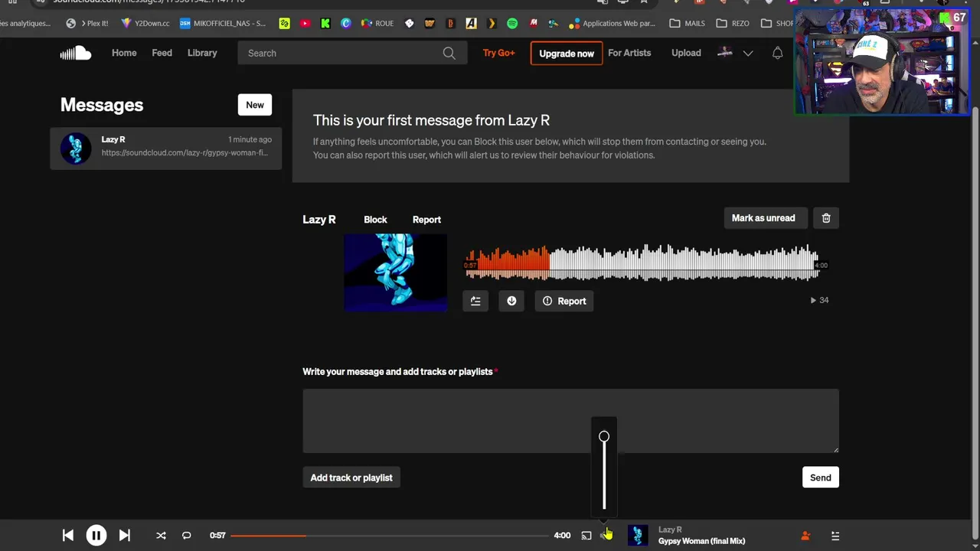
Task: Open Gypsy Woman (final Mix) title
Action: coord(701,541)
